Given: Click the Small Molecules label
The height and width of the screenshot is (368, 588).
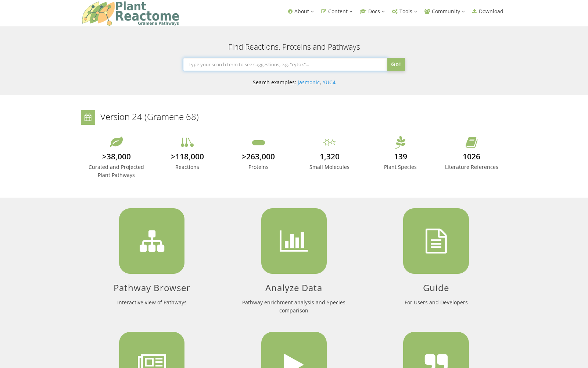Looking at the screenshot, I should pyautogui.click(x=329, y=167).
